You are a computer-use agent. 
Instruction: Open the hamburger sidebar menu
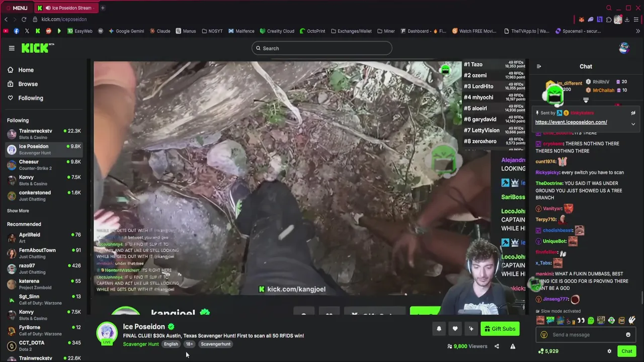(12, 48)
